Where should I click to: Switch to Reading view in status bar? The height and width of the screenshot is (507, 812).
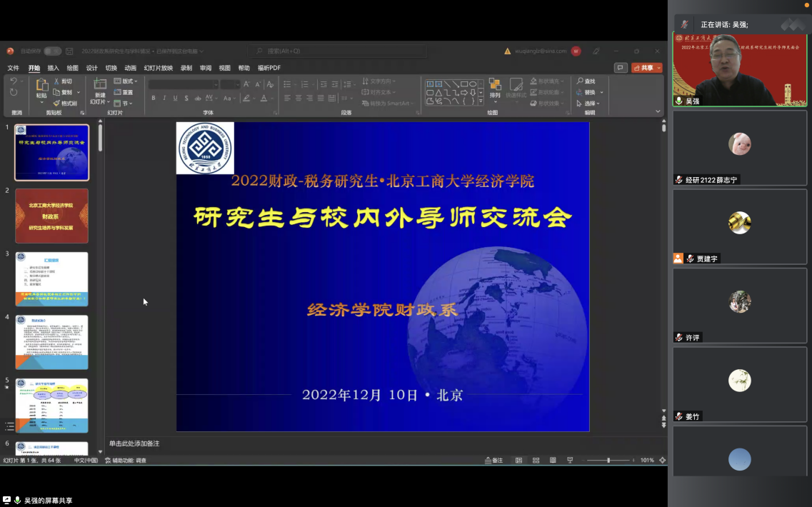(x=552, y=461)
